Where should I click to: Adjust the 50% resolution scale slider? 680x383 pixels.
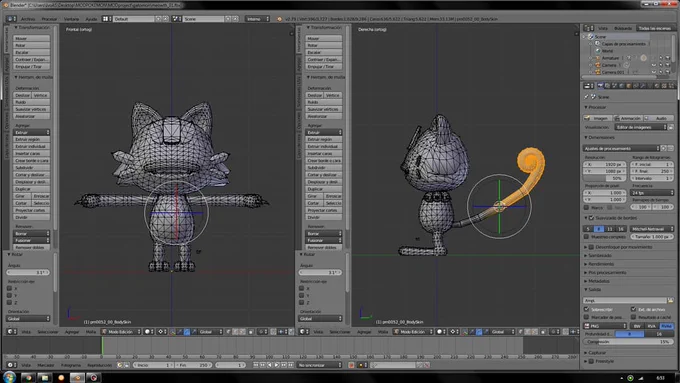tap(604, 178)
